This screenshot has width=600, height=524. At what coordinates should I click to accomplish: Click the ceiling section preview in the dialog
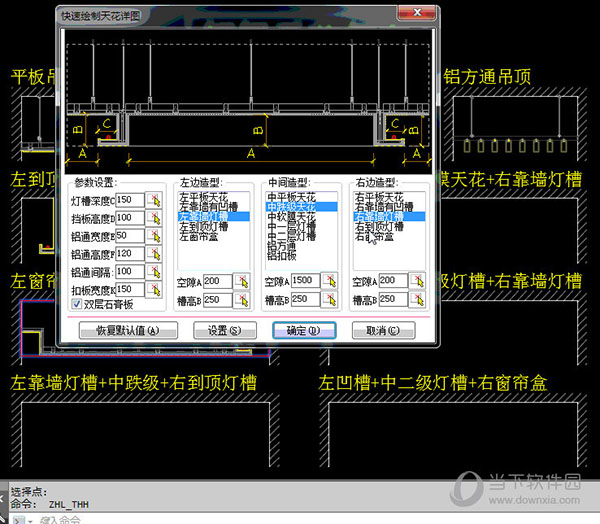pyautogui.click(x=248, y=102)
